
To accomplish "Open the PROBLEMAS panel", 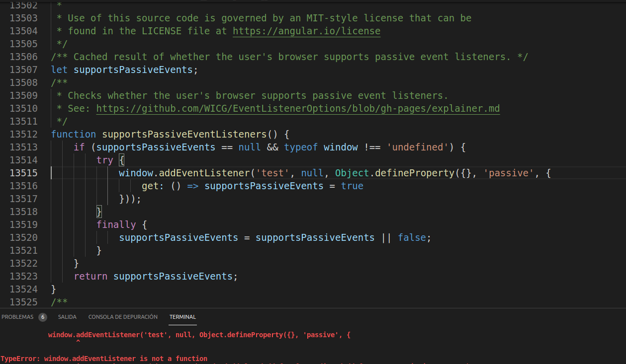I will pyautogui.click(x=17, y=317).
